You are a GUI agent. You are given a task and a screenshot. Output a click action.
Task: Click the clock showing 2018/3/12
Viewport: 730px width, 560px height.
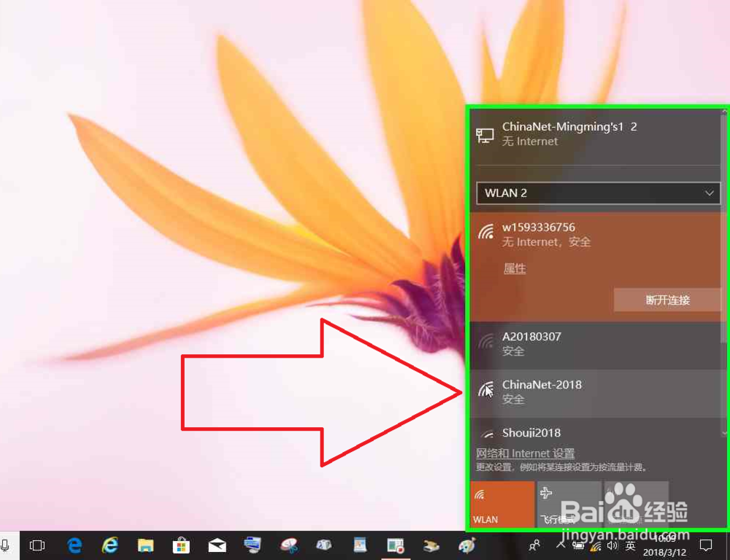click(666, 550)
